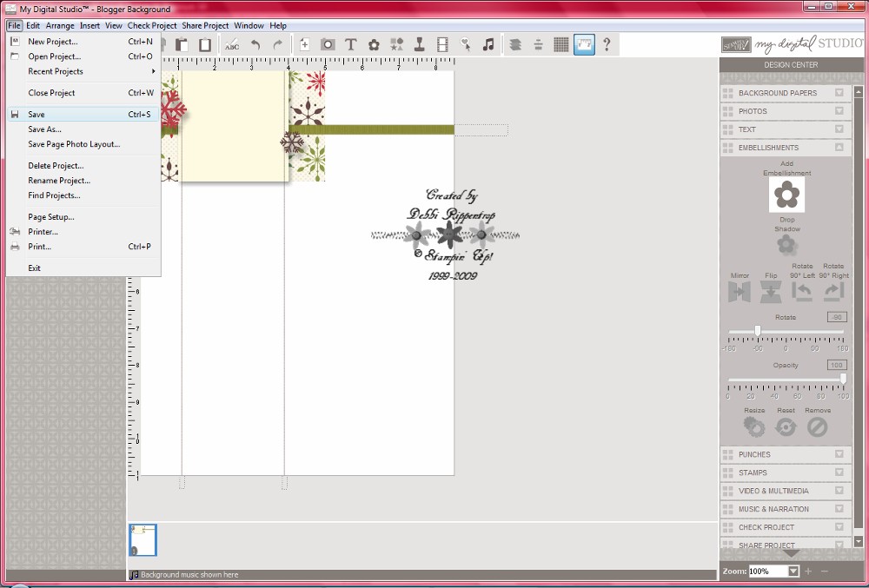The width and height of the screenshot is (869, 588).
Task: Click the music note toolbar icon
Action: coord(488,45)
